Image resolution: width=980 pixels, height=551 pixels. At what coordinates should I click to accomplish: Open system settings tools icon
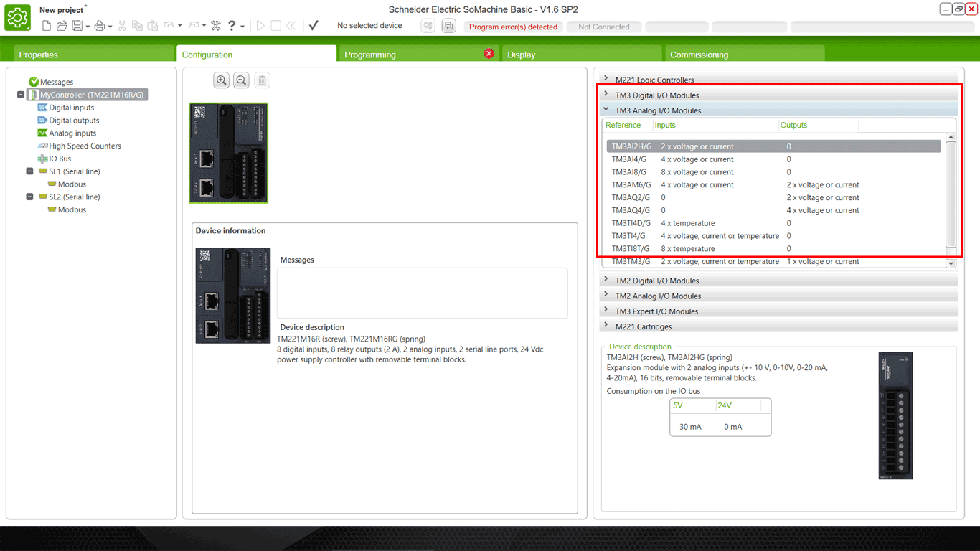[216, 26]
